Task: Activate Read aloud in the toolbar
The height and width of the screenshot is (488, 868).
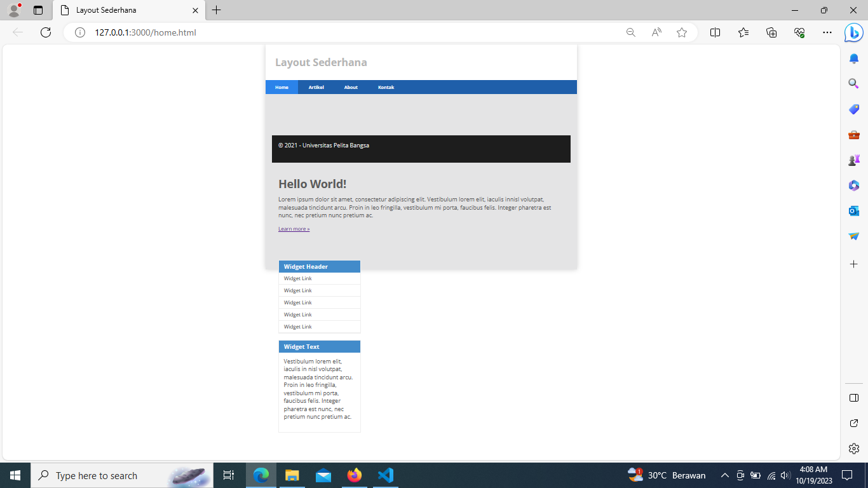Action: (656, 32)
